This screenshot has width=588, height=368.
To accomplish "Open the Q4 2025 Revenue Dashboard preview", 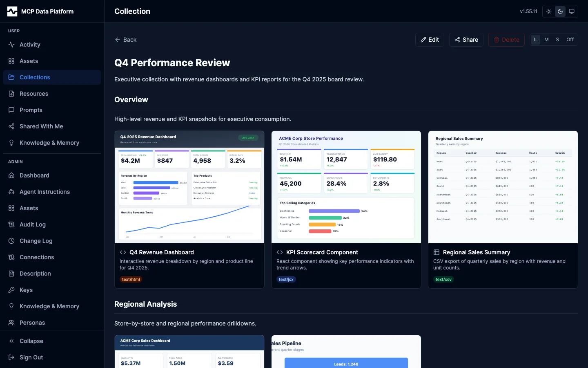I will coord(189,187).
